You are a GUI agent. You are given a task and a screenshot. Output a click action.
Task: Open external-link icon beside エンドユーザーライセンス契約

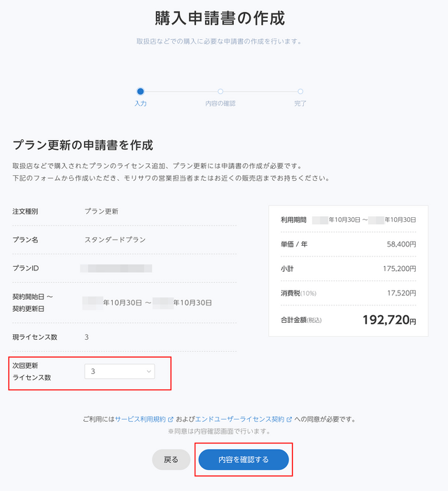[289, 420]
